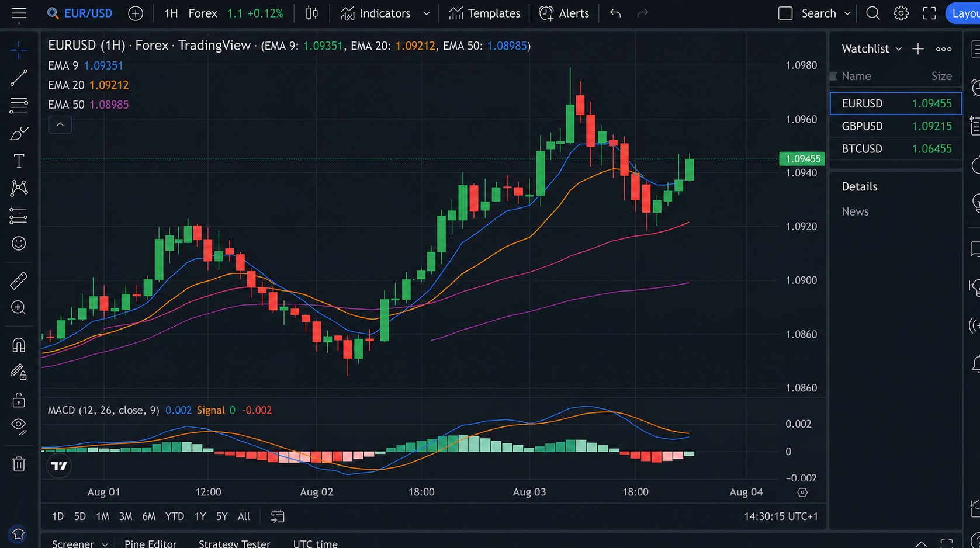Click the undo arrow
Viewport: 980px width, 548px height.
click(x=615, y=13)
